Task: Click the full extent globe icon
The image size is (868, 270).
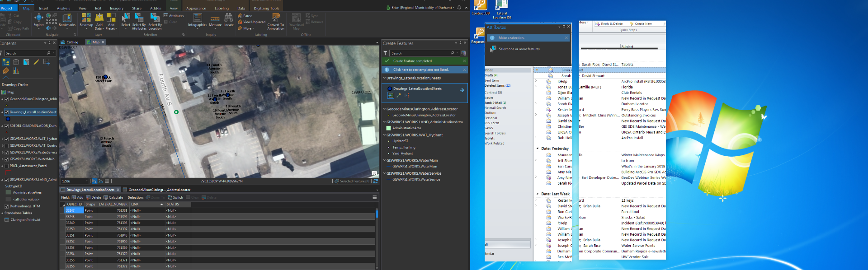Action: pyautogui.click(x=48, y=16)
